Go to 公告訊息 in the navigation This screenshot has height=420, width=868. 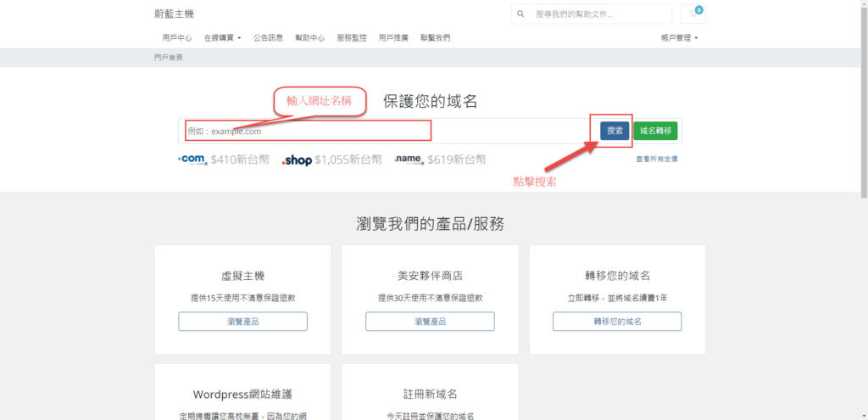[x=268, y=38]
